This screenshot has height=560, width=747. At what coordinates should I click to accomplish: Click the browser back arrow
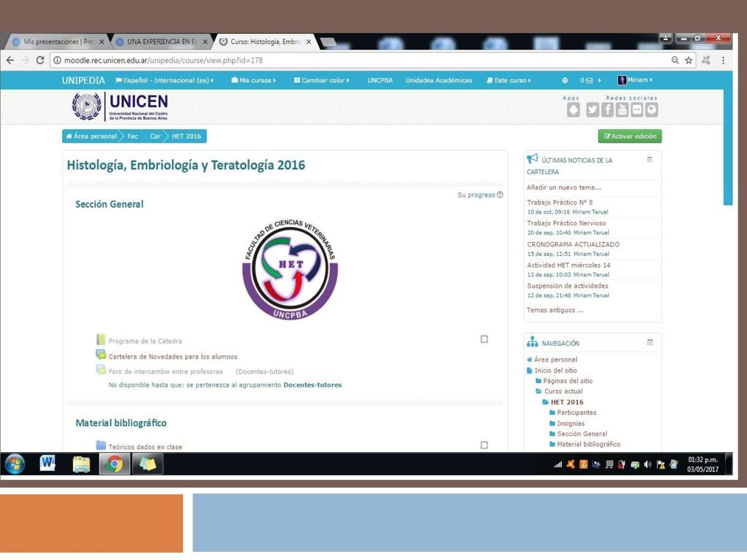point(10,61)
